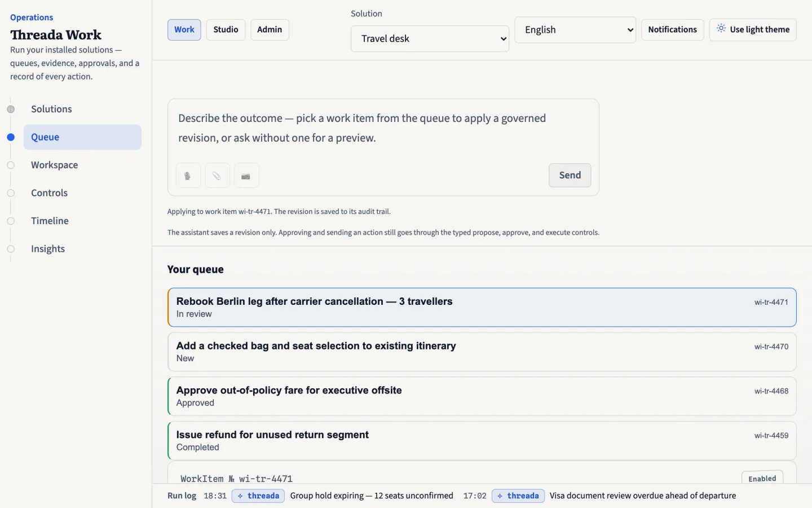Select Queue in the sidebar
Viewport: 812px width, 508px height.
pyautogui.click(x=82, y=137)
